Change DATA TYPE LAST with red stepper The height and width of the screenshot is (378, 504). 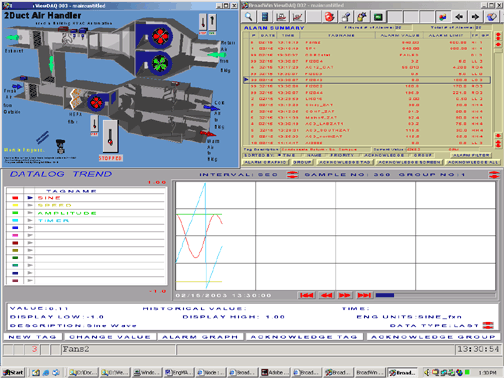(x=488, y=325)
